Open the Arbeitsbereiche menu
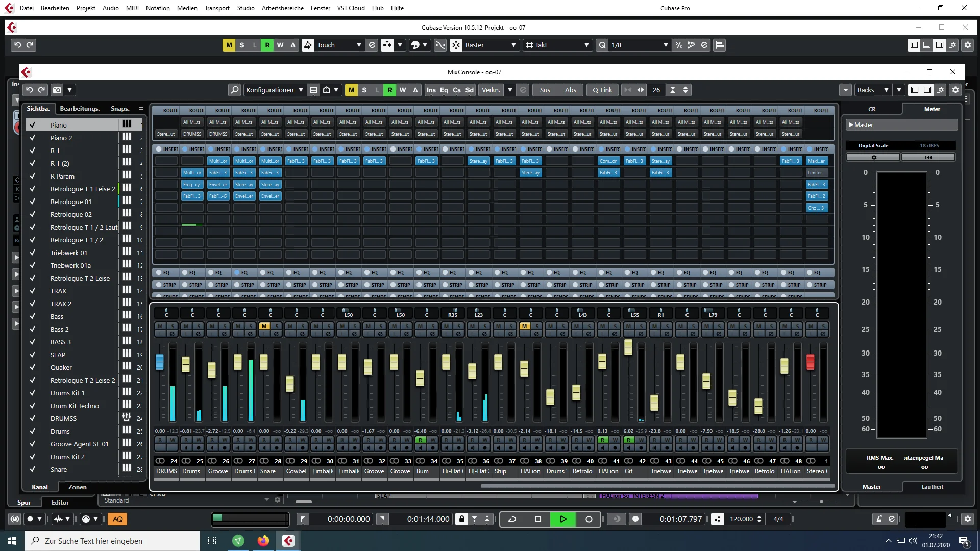Screen dimensions: 980x551 click(283, 8)
